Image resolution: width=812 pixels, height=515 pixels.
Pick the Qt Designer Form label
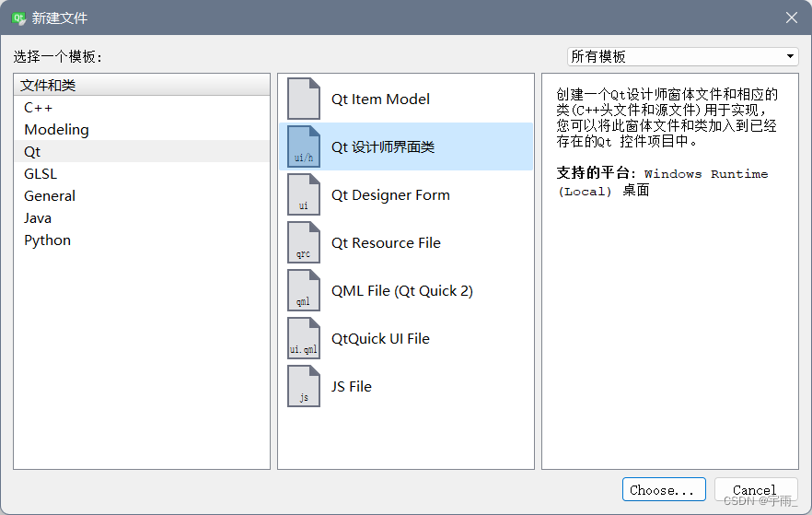[390, 194]
